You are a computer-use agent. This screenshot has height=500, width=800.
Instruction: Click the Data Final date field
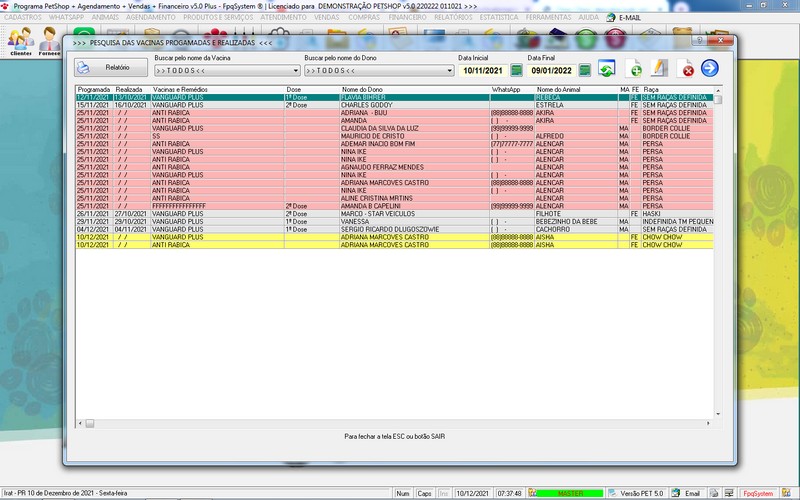click(552, 71)
